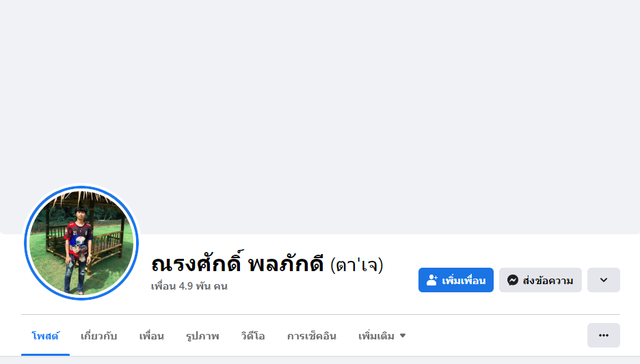Select the รูปภาพ tab
Image resolution: width=640 pixels, height=364 pixels.
[202, 335]
